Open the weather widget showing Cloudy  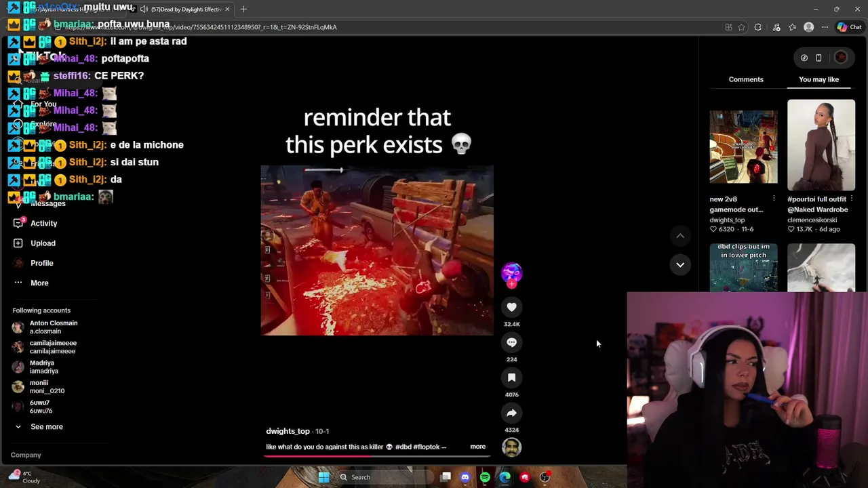(24, 477)
